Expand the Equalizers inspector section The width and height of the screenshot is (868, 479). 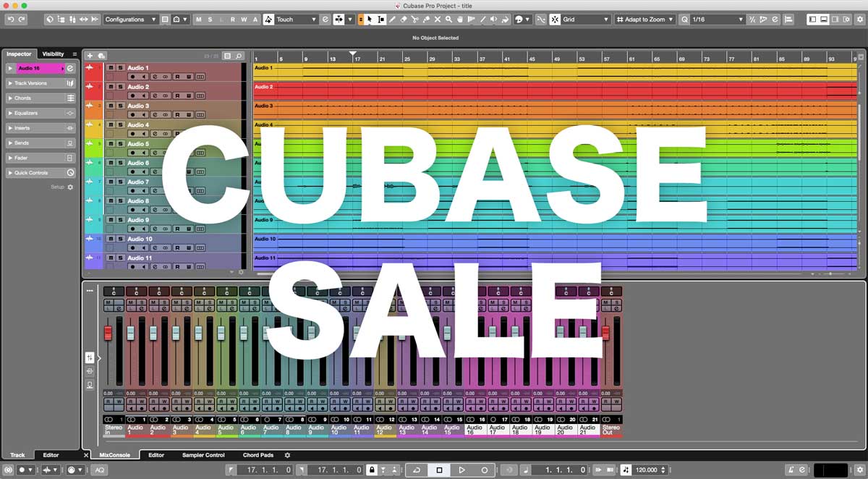41,113
